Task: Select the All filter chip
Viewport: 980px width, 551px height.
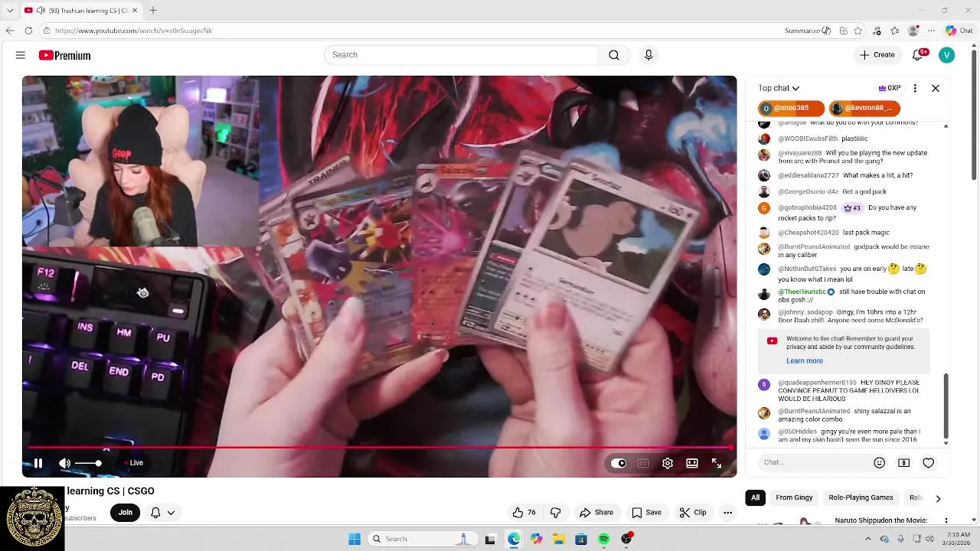Action: (755, 498)
